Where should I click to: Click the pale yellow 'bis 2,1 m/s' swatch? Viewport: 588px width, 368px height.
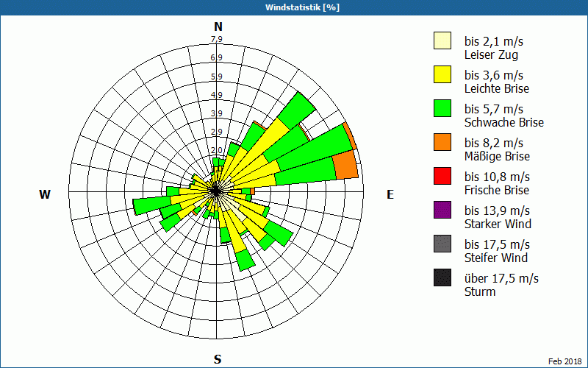(x=442, y=40)
